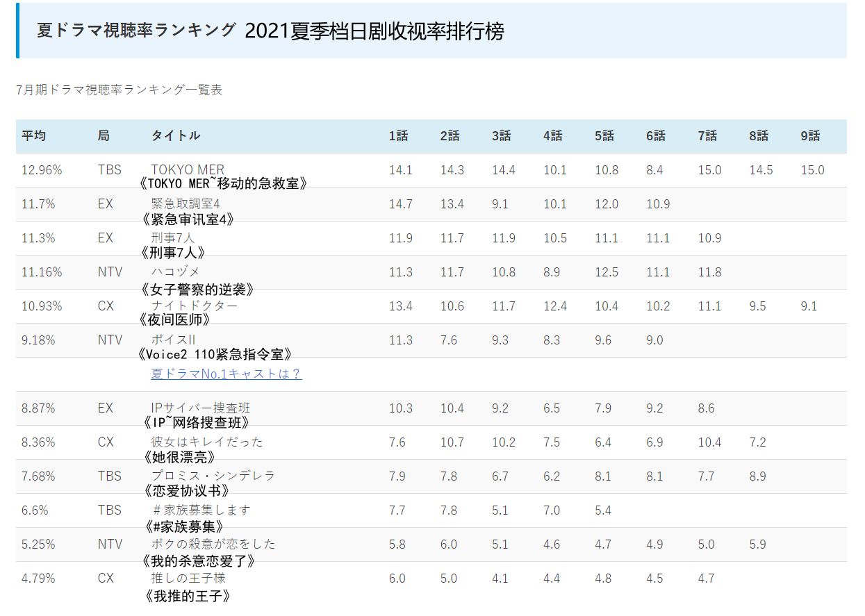Select the 5.25% average cell
This screenshot has width=865, height=616.
pos(38,544)
